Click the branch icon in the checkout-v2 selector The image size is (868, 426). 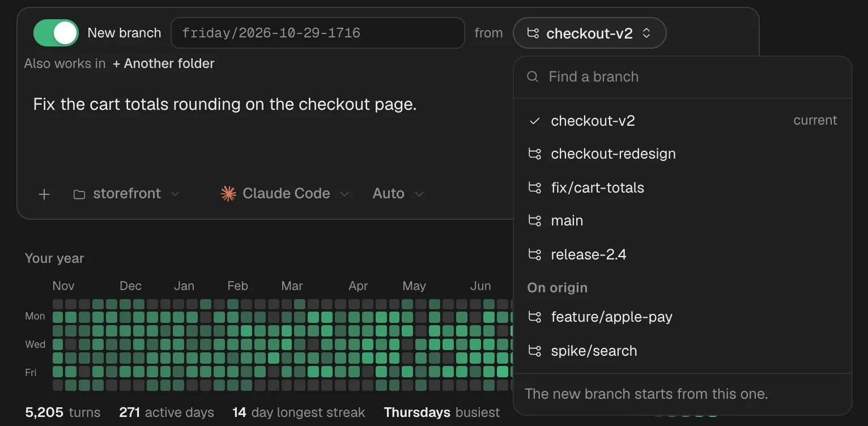[533, 33]
